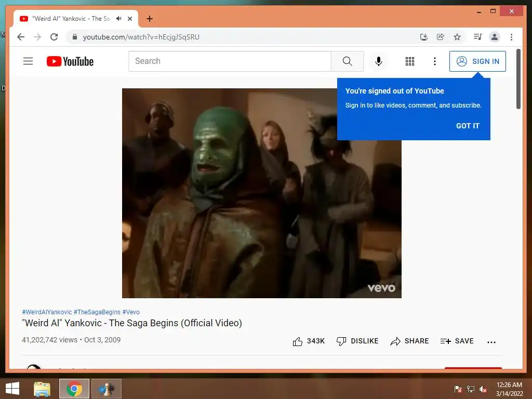Open the YouTube hamburger guide menu
Viewport: 532px width, 399px height.
(28, 61)
